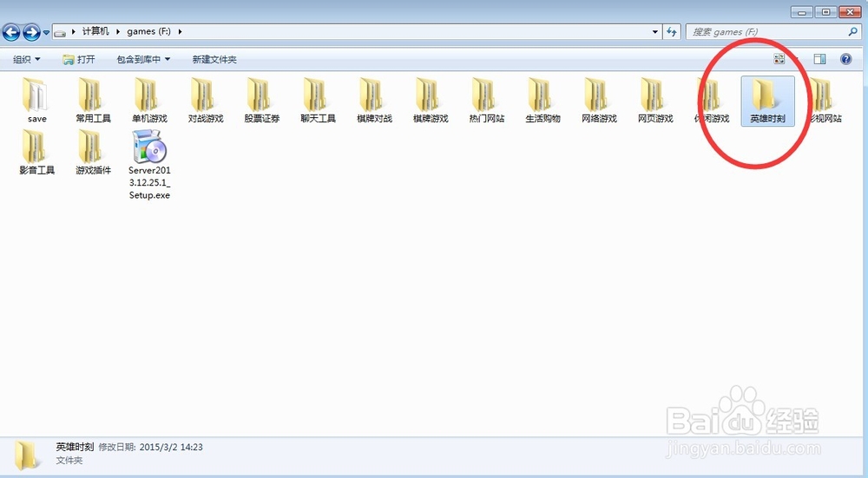Screen dimensions: 868x478
Task: Select the 生活购物 folder
Action: pyautogui.click(x=543, y=101)
